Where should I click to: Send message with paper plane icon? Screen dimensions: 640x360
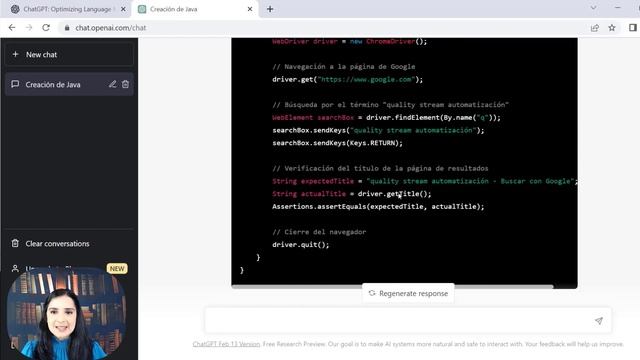599,321
